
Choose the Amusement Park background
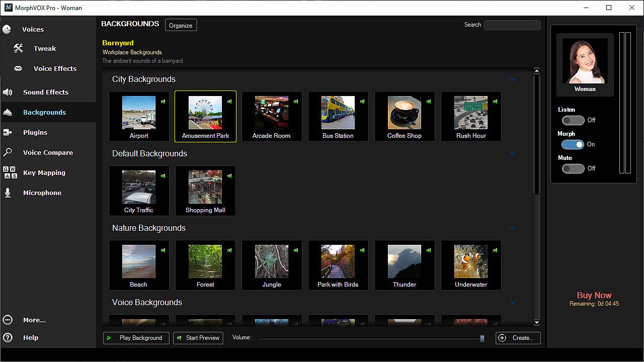coord(205,116)
